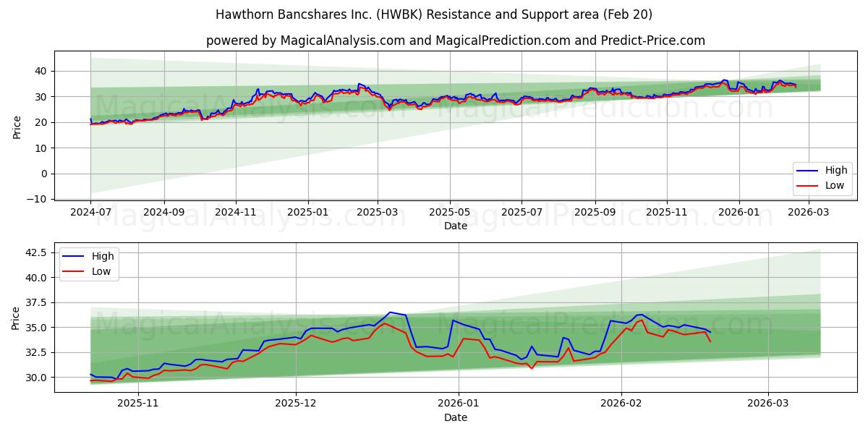Click the 37.5 price tick on bottom chart
The width and height of the screenshot is (868, 434).
point(37,302)
